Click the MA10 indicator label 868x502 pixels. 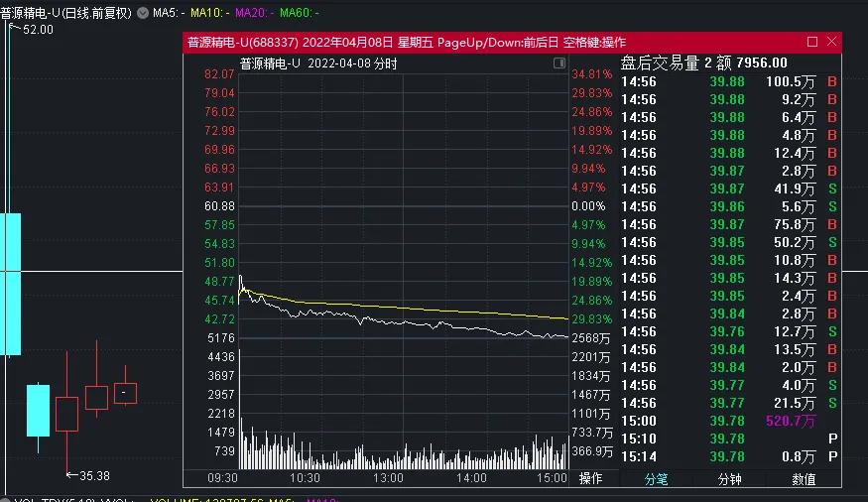209,13
